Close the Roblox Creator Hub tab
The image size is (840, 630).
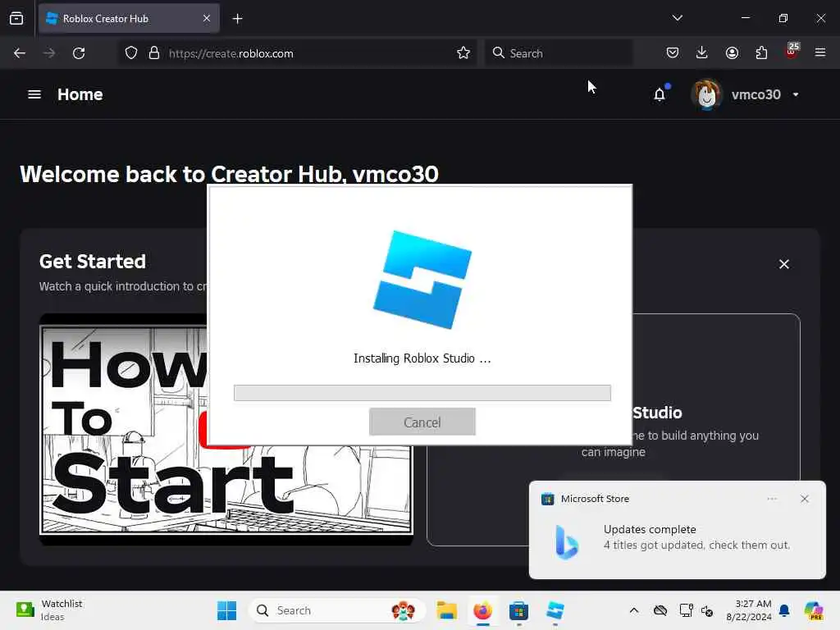(x=207, y=18)
